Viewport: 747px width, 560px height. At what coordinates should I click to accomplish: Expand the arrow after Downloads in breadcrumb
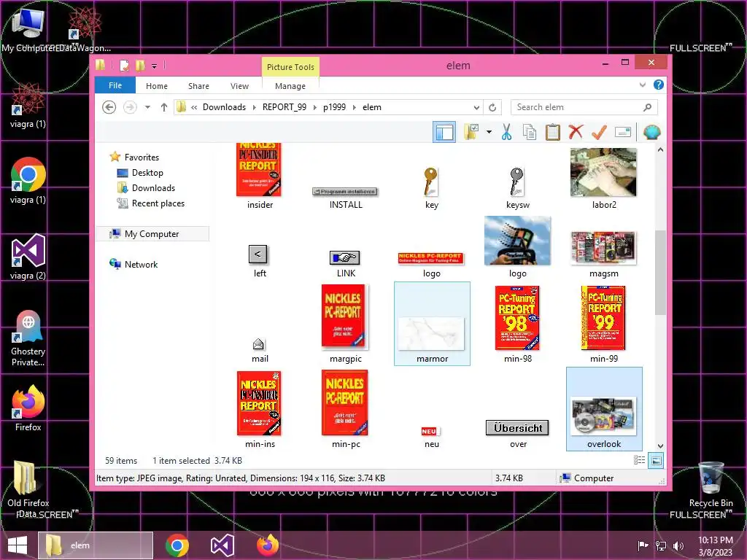(x=254, y=107)
